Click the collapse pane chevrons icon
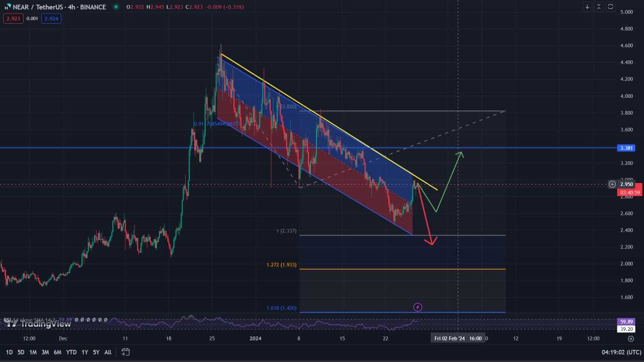The height and width of the screenshot is (362, 644). point(599,7)
